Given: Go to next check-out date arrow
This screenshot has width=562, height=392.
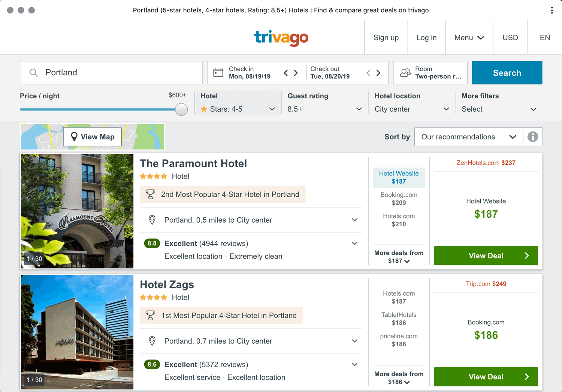Looking at the screenshot, I should point(378,73).
